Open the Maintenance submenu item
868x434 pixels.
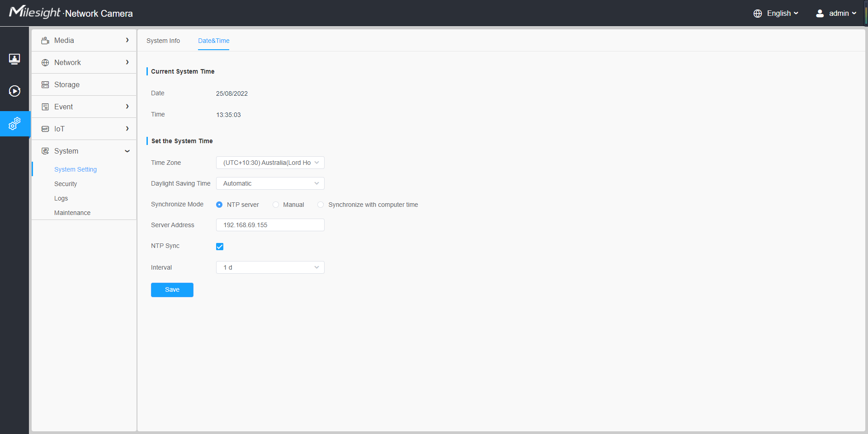pyautogui.click(x=72, y=213)
